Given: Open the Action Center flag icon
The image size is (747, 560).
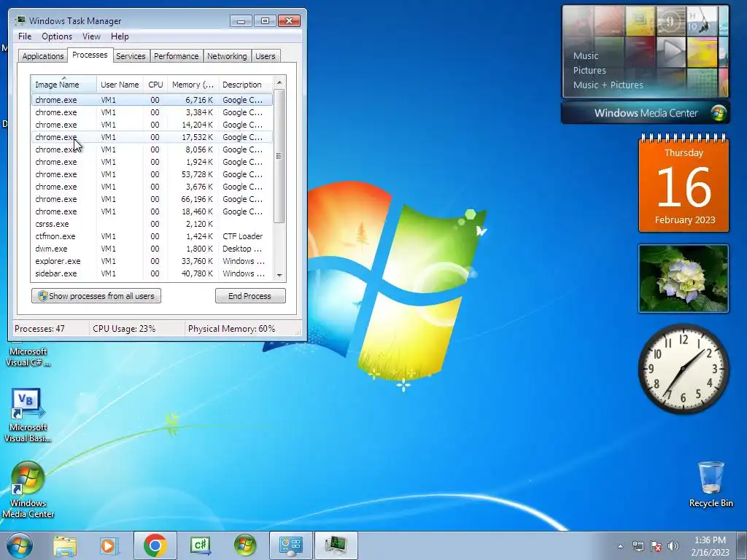Looking at the screenshot, I should [656, 546].
